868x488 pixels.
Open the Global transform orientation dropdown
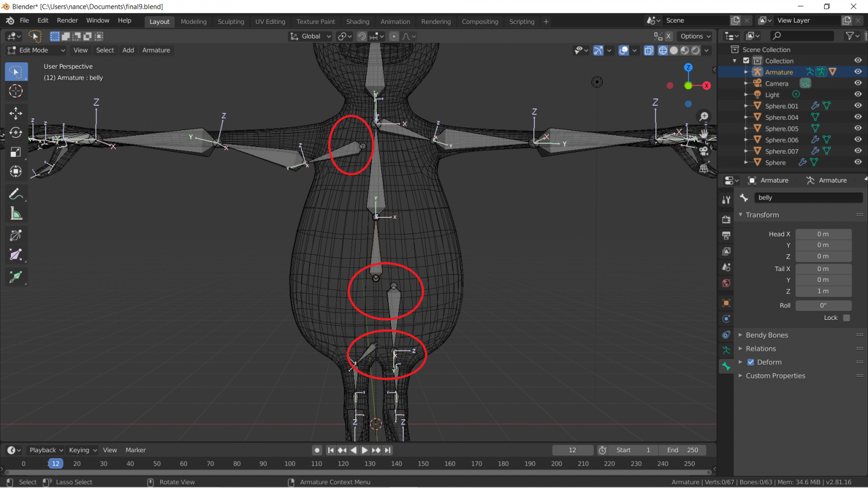point(310,36)
